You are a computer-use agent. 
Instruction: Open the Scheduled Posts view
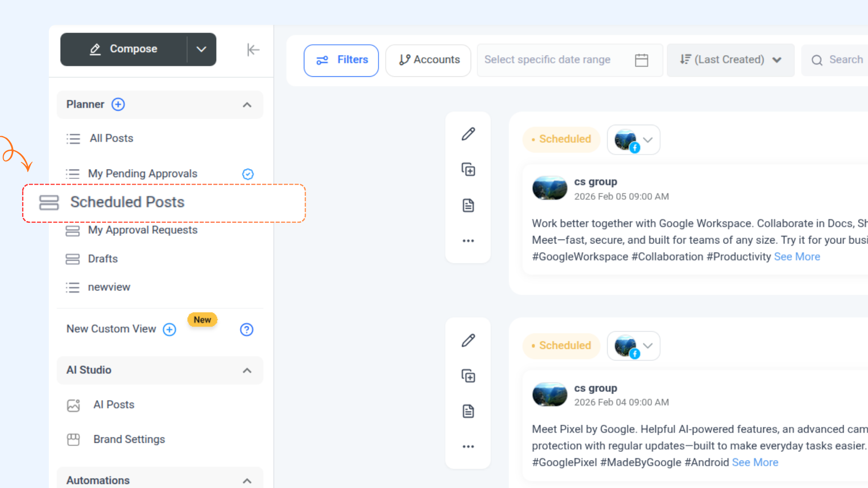(127, 202)
